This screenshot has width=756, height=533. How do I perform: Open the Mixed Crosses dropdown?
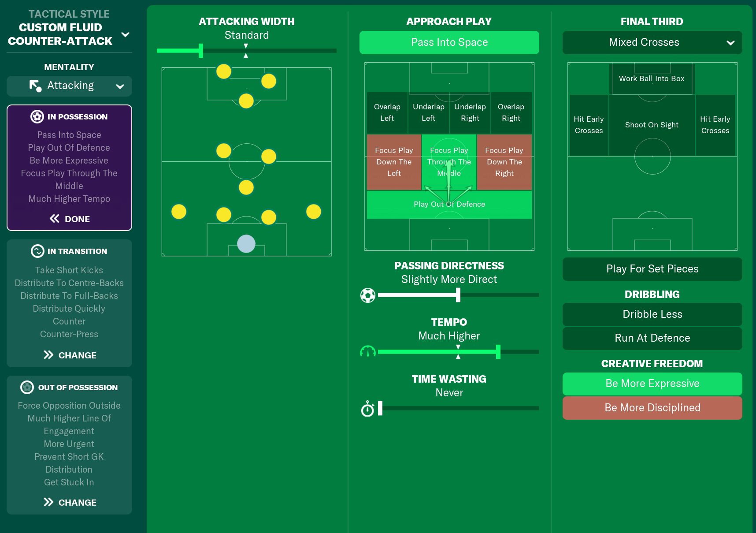[652, 42]
